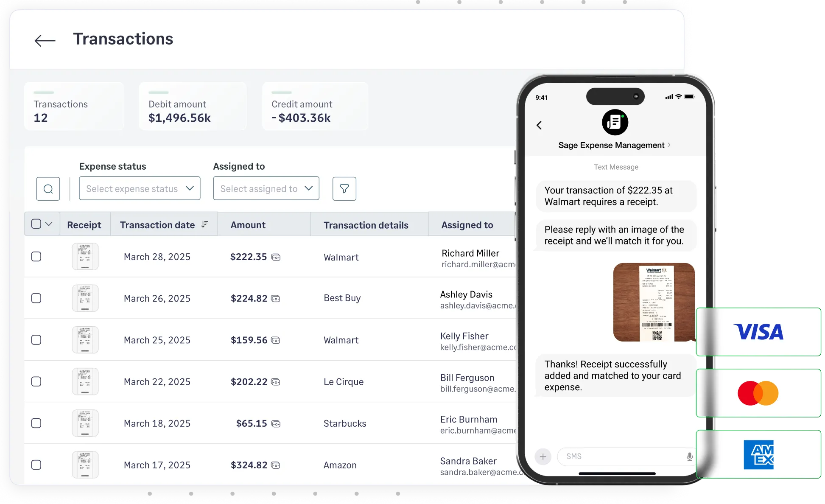Tap the back chevron in the messaging app

coord(539,125)
